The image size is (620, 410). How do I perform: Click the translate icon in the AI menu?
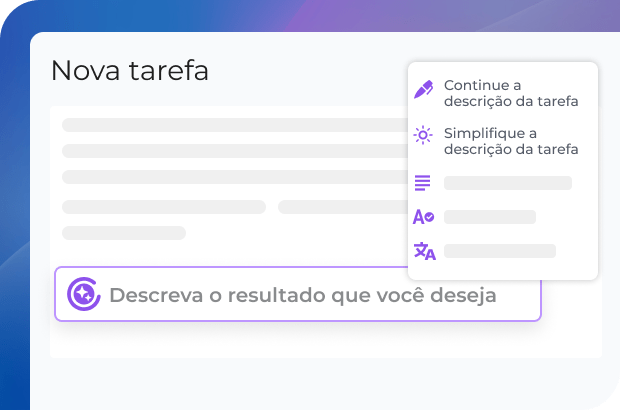[424, 251]
